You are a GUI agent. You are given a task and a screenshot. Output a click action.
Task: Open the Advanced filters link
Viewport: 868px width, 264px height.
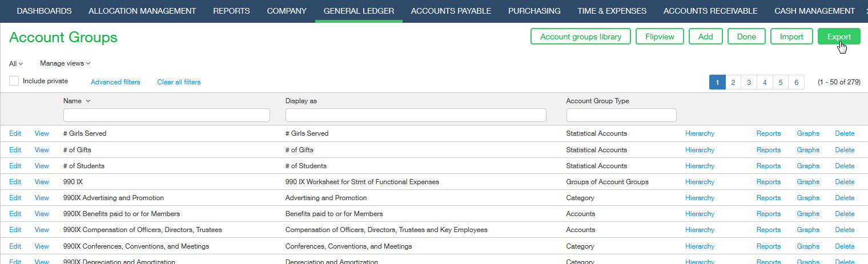point(115,82)
